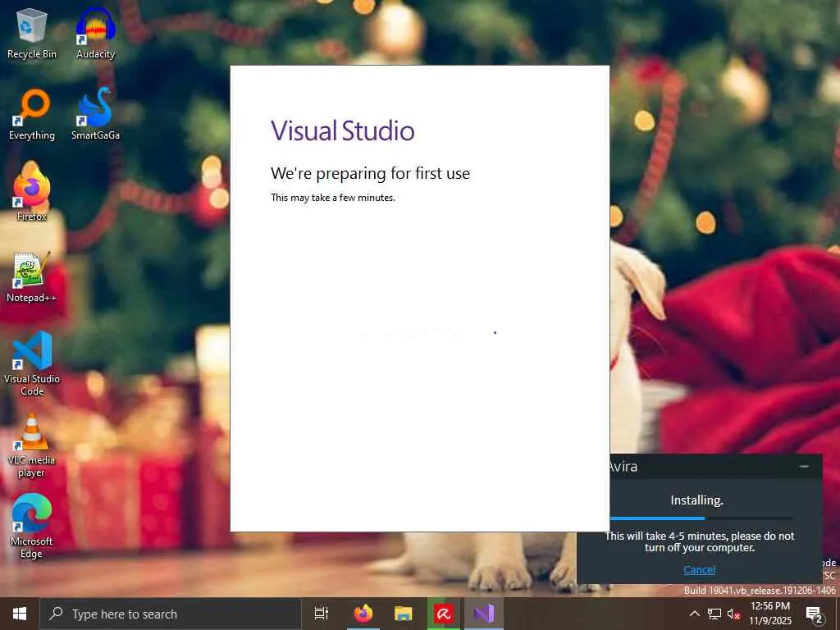Open the Windows Start menu

[x=20, y=614]
